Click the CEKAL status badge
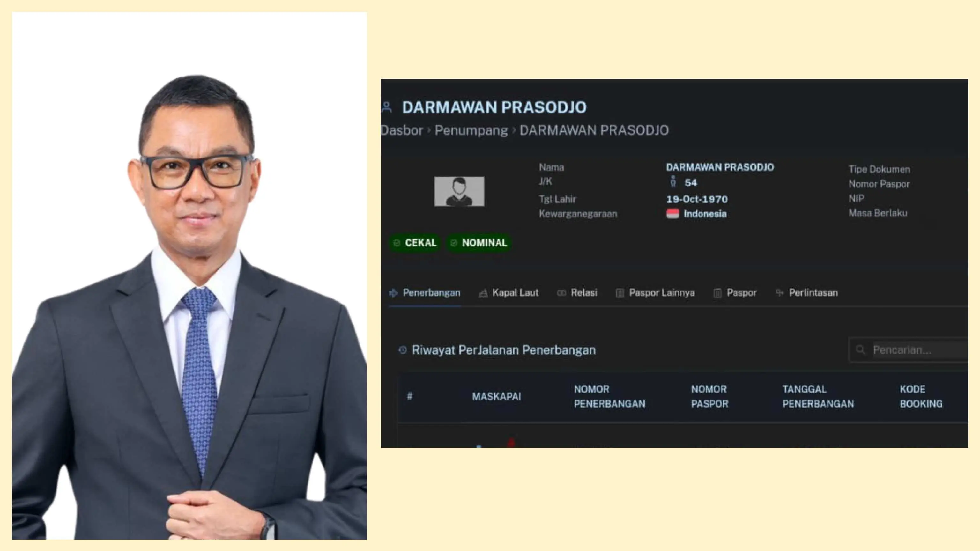 415,243
